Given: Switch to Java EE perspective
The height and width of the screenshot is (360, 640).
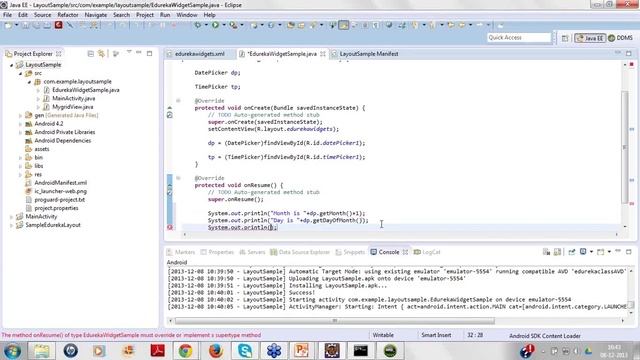Looking at the screenshot, I should pyautogui.click(x=590, y=38).
